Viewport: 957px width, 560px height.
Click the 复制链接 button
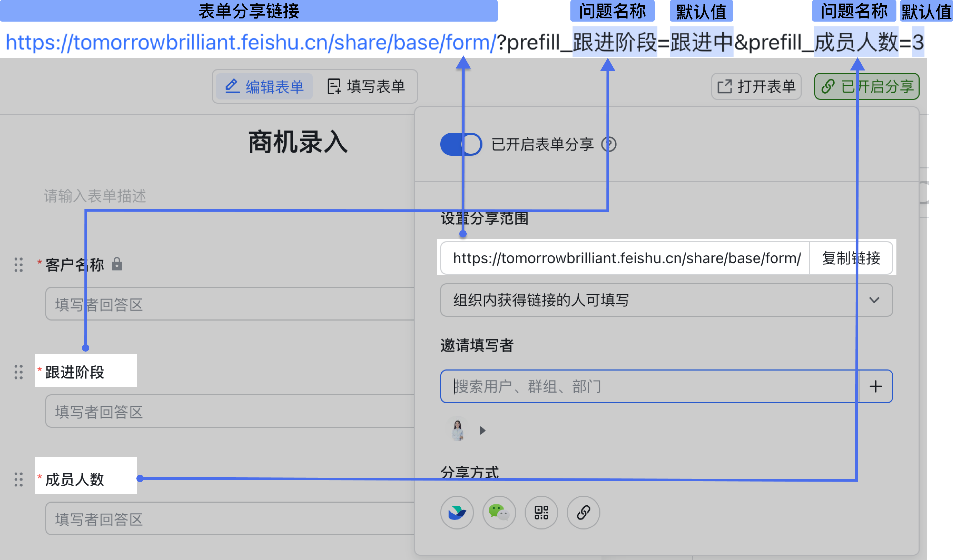(851, 258)
